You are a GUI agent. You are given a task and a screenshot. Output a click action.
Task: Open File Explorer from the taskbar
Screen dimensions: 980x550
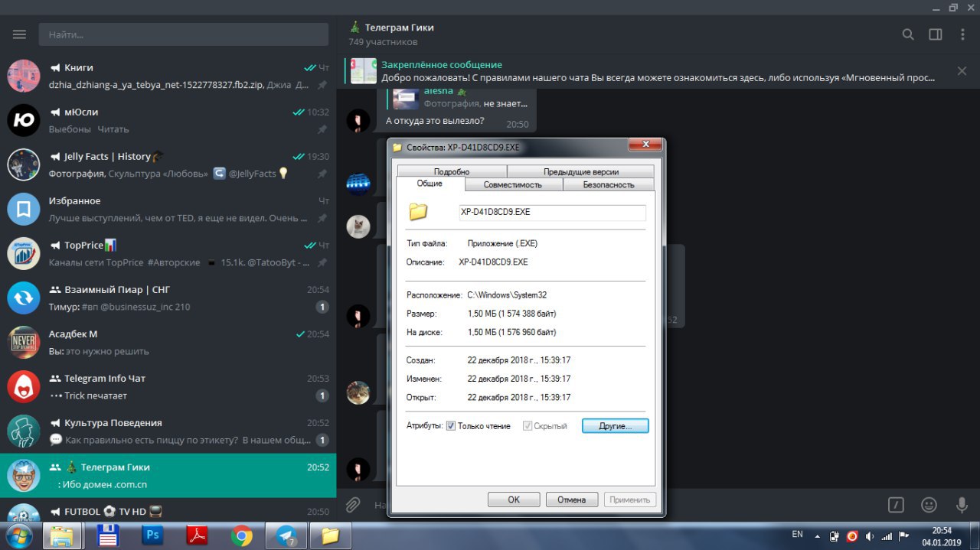click(x=63, y=535)
